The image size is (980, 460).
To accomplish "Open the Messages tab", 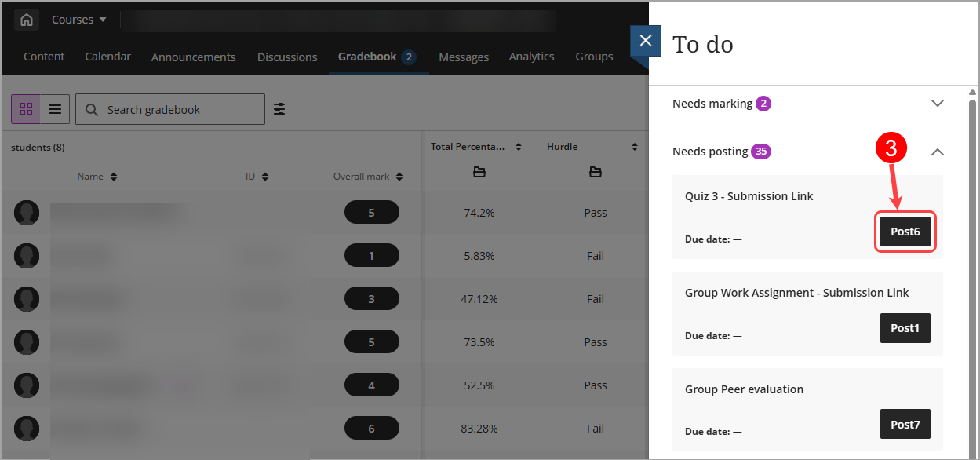I will click(x=464, y=57).
